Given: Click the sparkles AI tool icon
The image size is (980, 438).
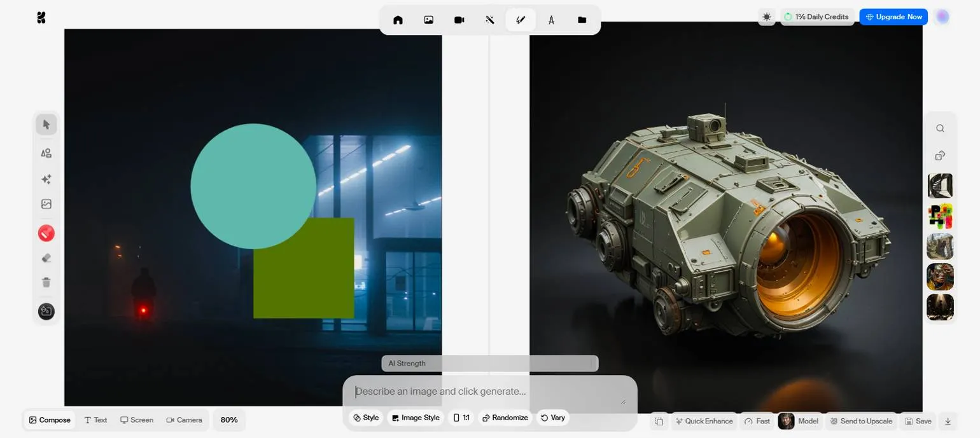Looking at the screenshot, I should click(x=46, y=179).
